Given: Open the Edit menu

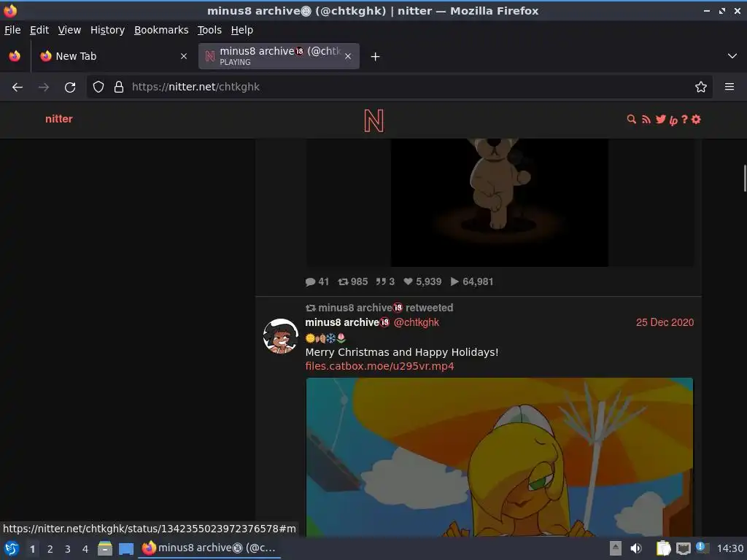Looking at the screenshot, I should [x=39, y=30].
